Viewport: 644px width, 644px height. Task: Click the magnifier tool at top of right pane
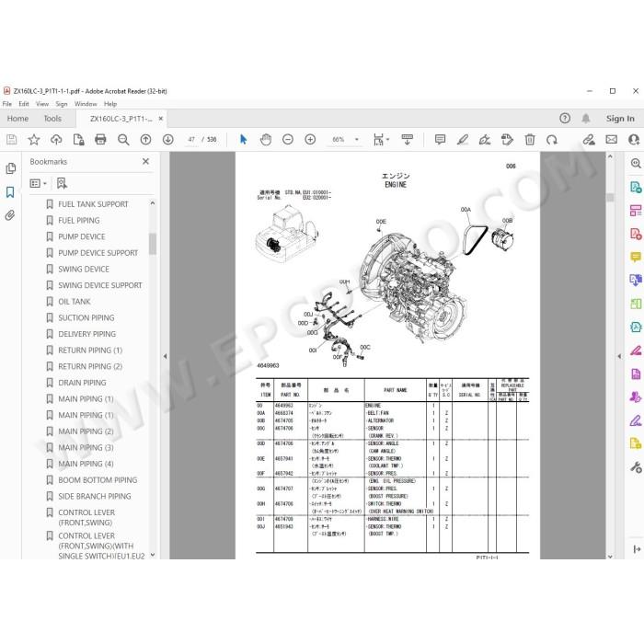click(636, 164)
